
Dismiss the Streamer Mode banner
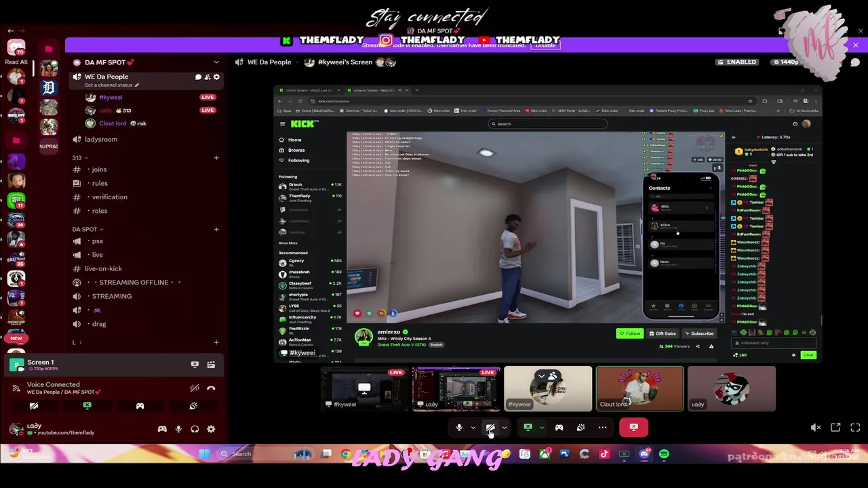coord(856,45)
